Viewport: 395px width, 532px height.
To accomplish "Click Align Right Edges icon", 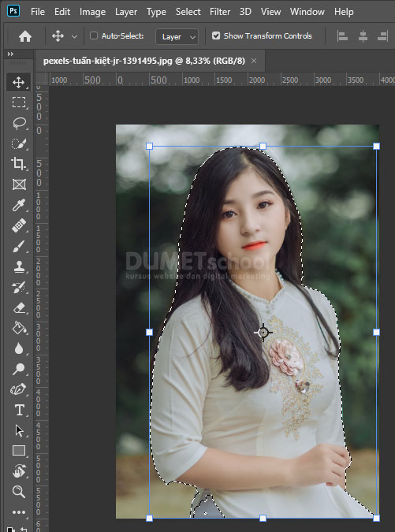I will click(x=383, y=36).
